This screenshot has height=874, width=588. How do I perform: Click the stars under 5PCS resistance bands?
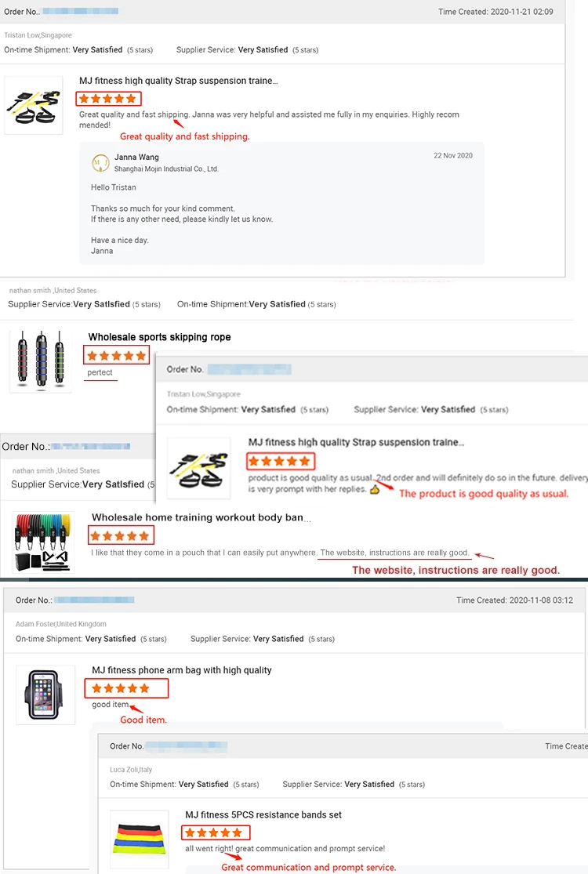coord(214,832)
